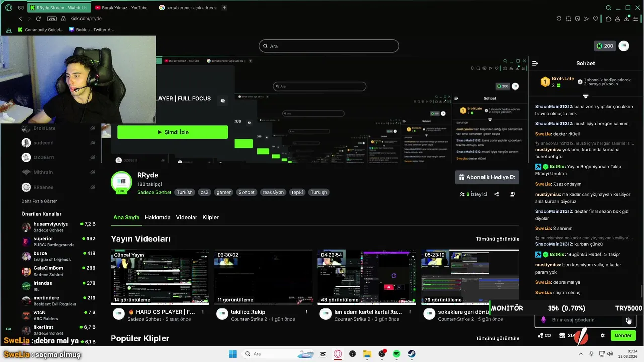
Task: Open the 200 Kicks balance badge
Action: pyautogui.click(x=605, y=46)
